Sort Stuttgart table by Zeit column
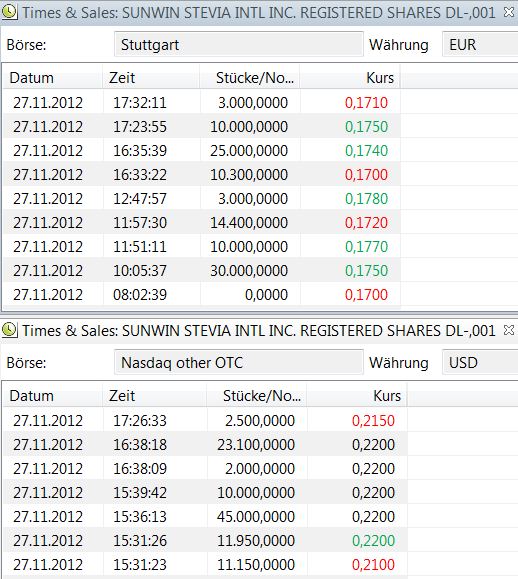 coord(151,78)
